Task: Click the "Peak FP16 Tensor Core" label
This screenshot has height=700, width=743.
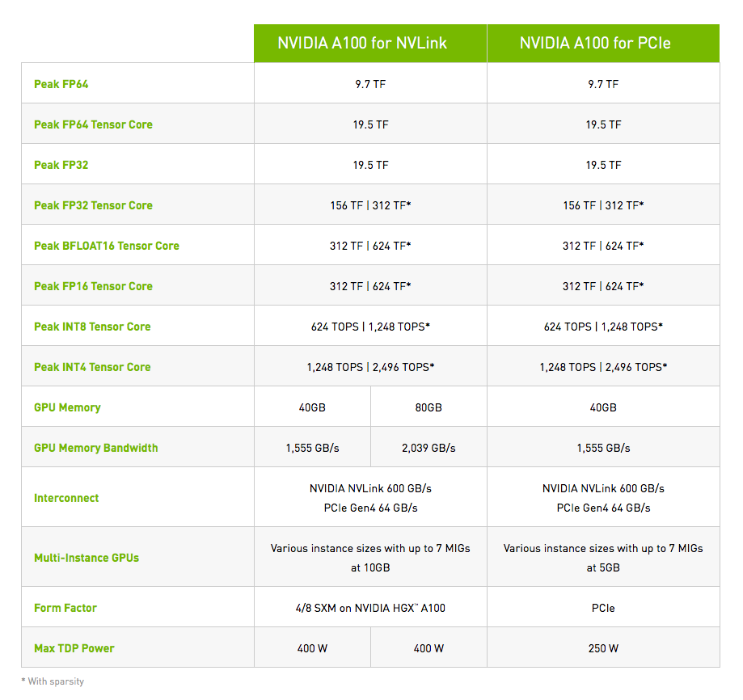Action: tap(93, 286)
